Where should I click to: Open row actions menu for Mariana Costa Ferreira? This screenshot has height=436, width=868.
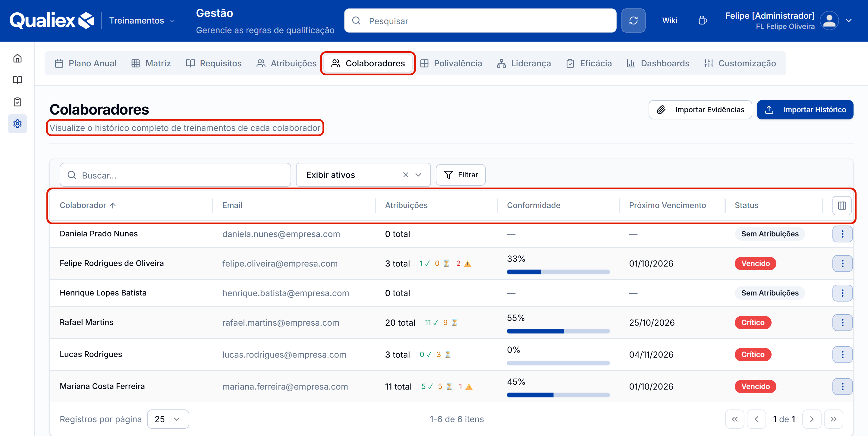click(x=842, y=387)
